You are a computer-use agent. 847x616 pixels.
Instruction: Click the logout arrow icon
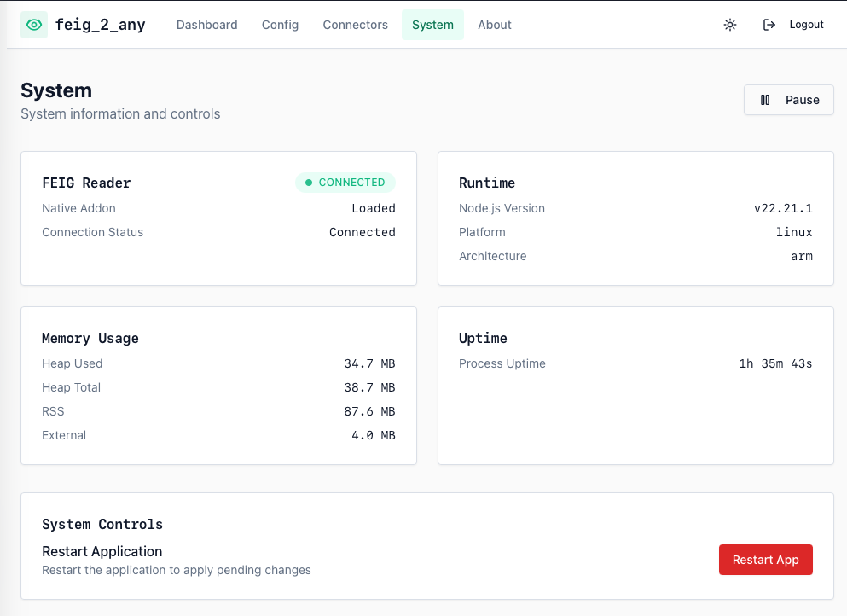coord(769,25)
